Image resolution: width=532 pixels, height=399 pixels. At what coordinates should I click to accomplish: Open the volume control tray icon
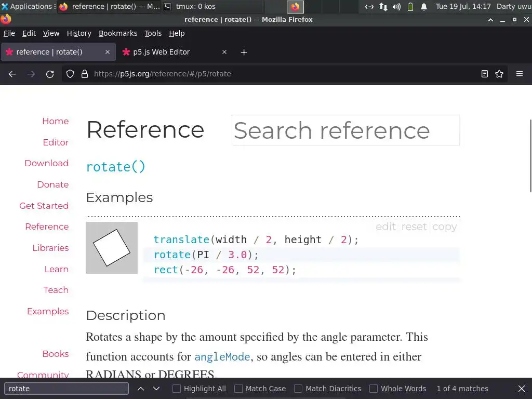pyautogui.click(x=396, y=6)
